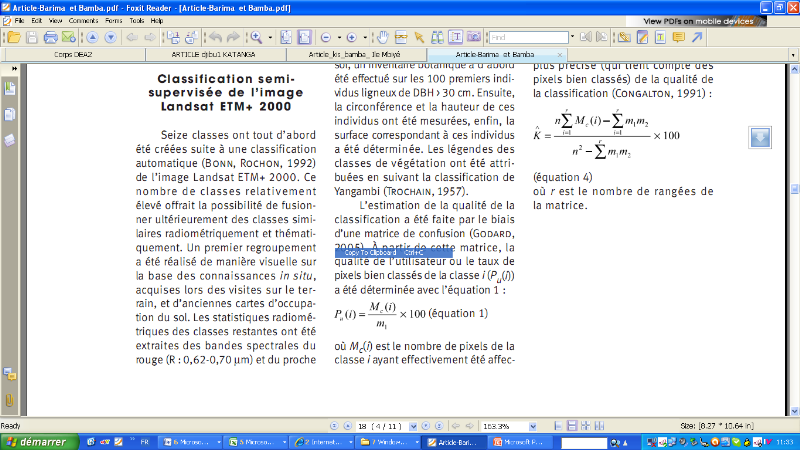Switch to the Corps DEA2 tab
Image resolution: width=800 pixels, height=450 pixels.
73,55
